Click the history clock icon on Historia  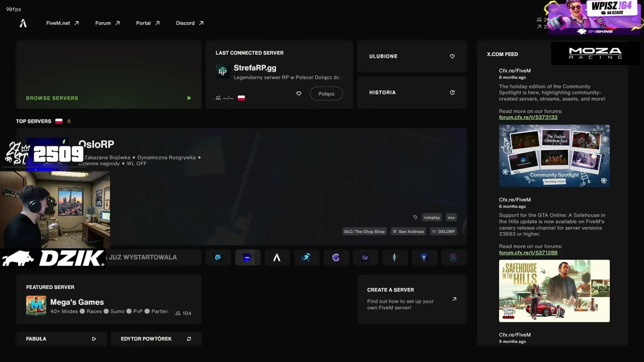point(452,93)
